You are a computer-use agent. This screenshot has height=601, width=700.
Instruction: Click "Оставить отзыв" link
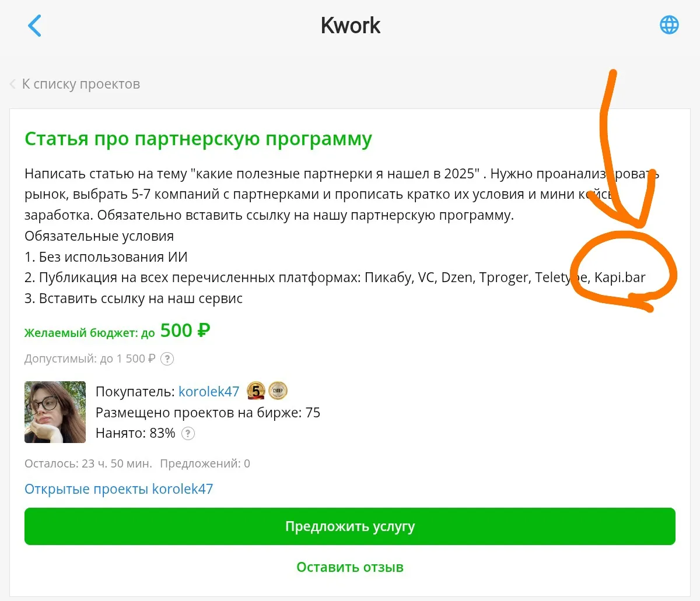pos(349,567)
